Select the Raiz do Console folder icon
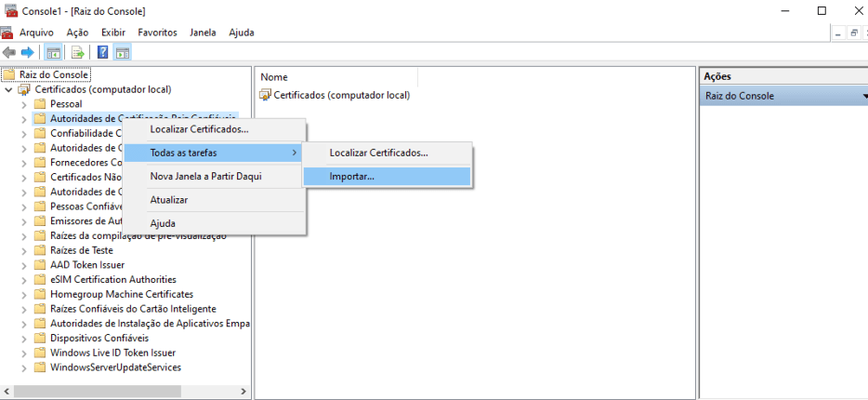Viewport: 868px width, 400px height. point(9,74)
